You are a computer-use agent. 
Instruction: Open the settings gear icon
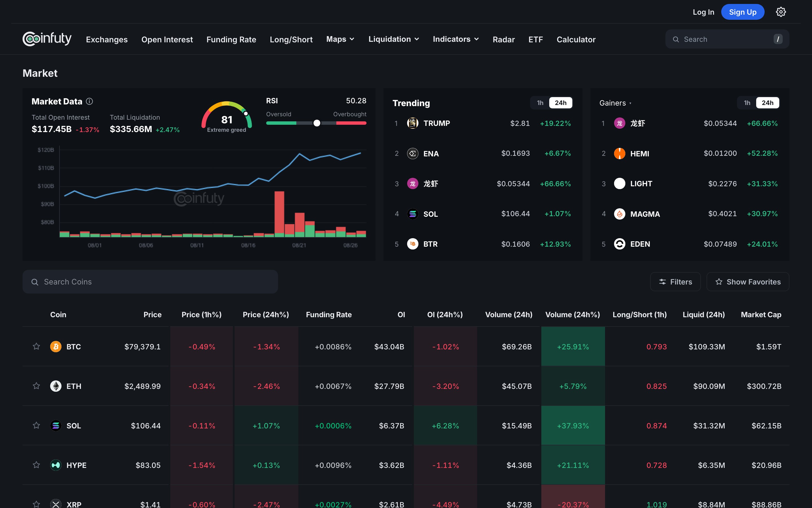781,12
